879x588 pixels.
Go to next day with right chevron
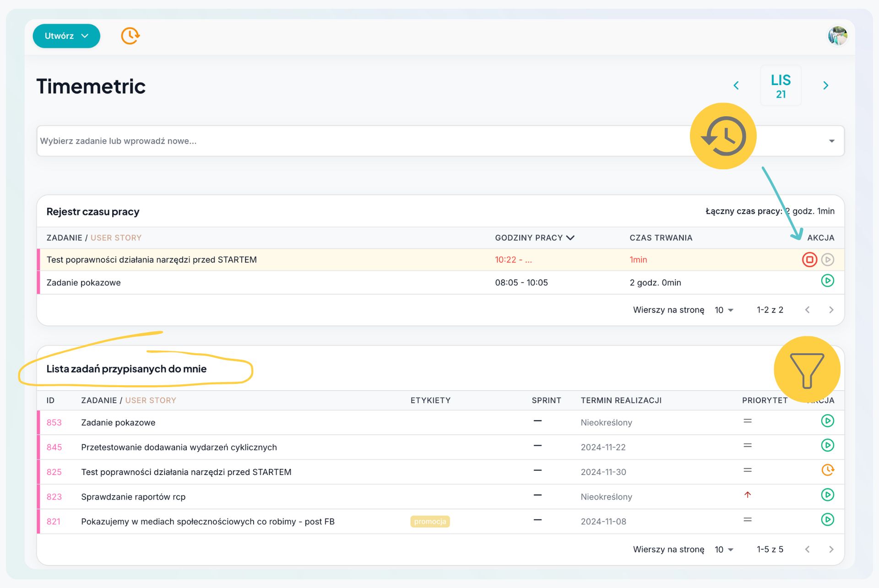tap(825, 86)
